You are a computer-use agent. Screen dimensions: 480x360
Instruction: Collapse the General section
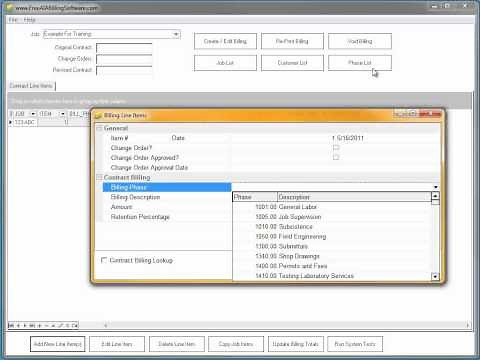point(99,128)
